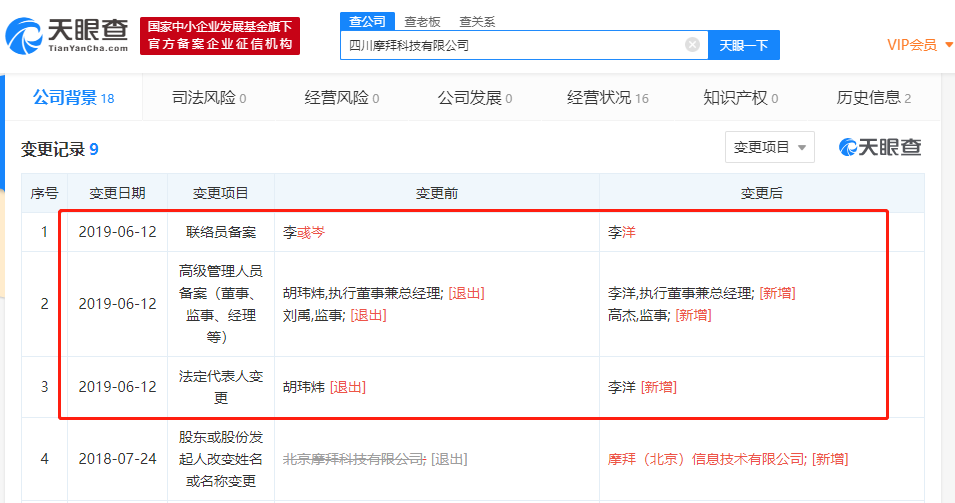Click 李洋 in the 联络员备案 row
This screenshot has height=503, width=955.
click(x=622, y=232)
